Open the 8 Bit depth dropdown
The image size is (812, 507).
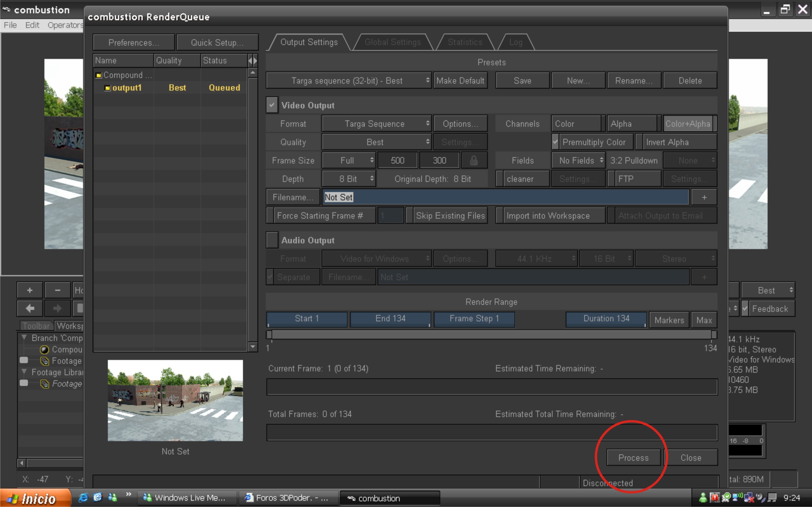coord(349,179)
